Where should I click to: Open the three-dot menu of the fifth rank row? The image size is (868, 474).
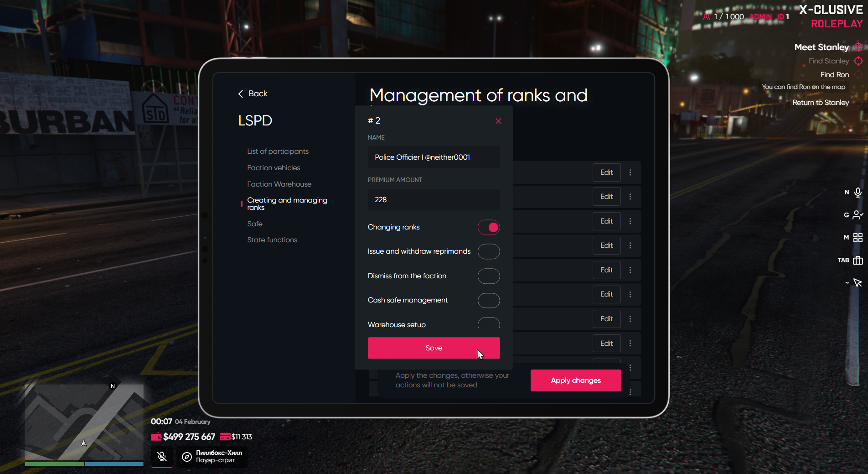pyautogui.click(x=630, y=270)
